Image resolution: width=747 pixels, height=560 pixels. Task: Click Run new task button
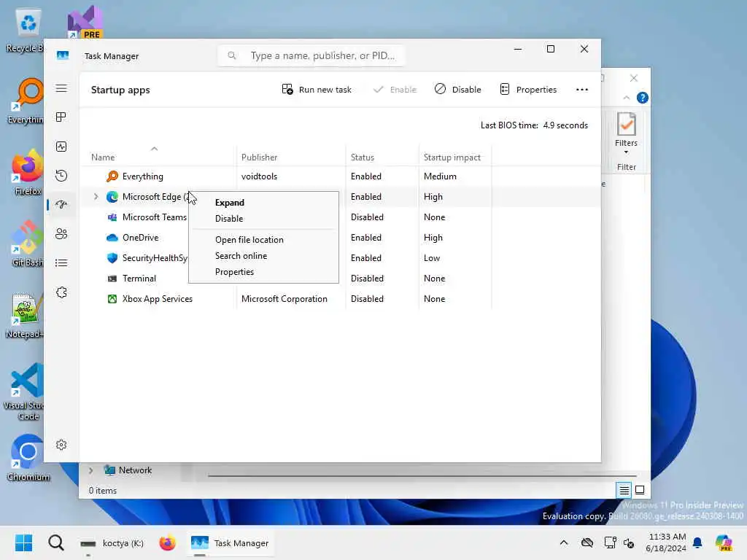click(317, 90)
